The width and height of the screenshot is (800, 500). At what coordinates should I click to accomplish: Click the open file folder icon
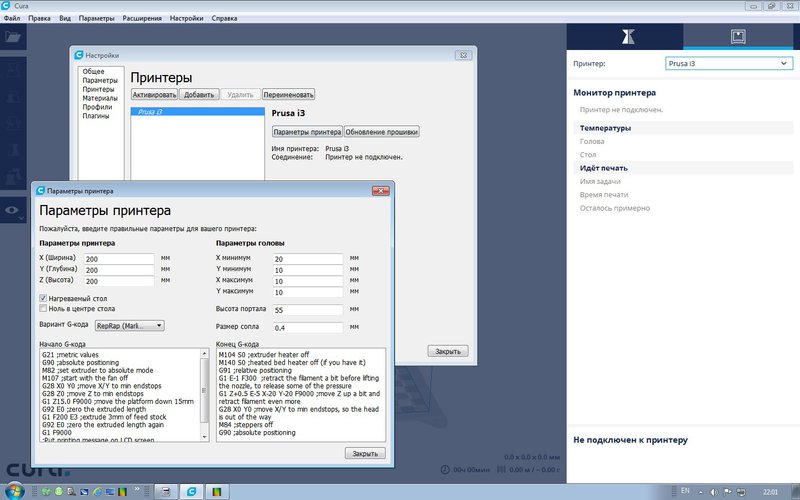click(13, 38)
